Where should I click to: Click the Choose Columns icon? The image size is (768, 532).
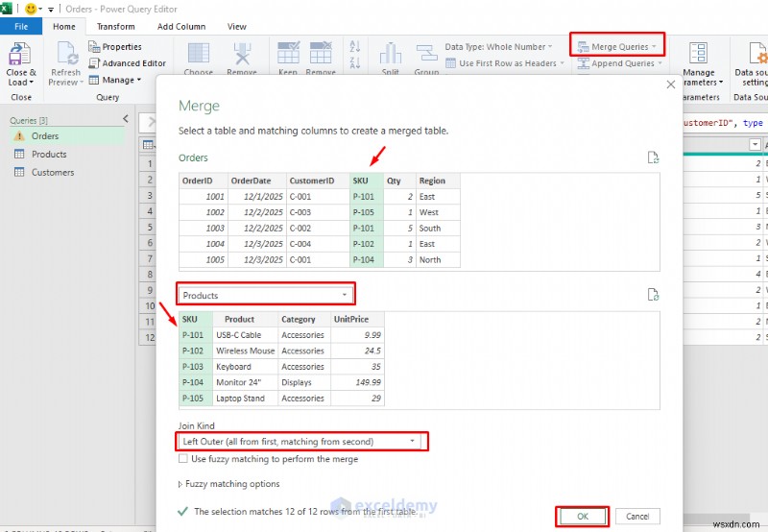coord(199,54)
